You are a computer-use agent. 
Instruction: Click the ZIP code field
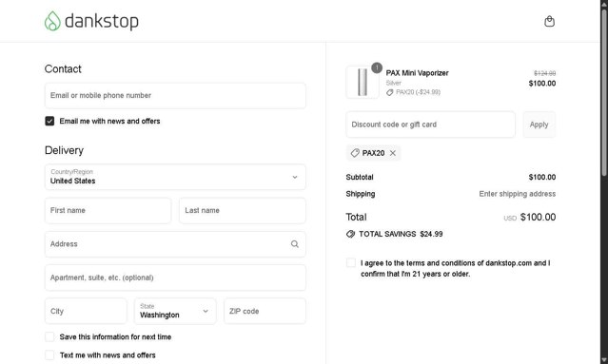point(265,311)
